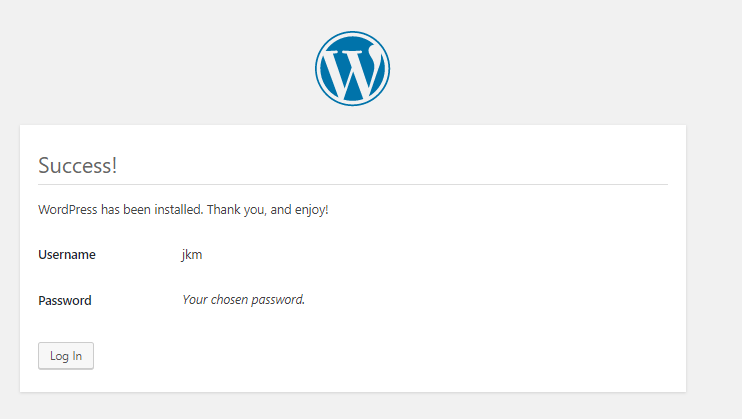Click the divider line under Success heading
Viewport: 742px width, 419px height.
click(353, 184)
